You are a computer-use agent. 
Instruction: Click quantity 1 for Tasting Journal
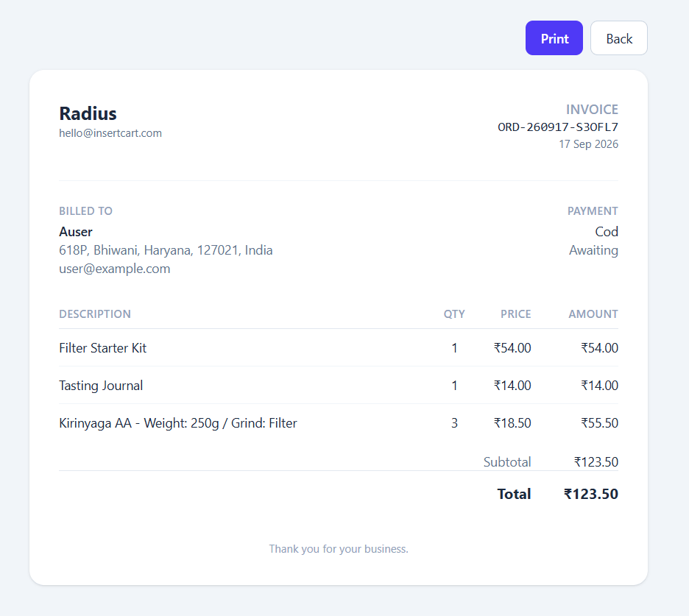click(x=454, y=386)
